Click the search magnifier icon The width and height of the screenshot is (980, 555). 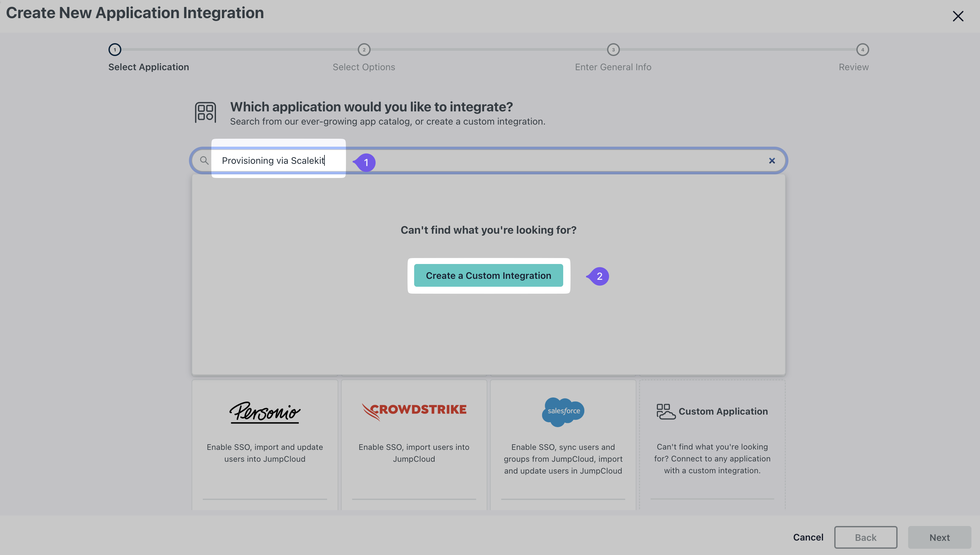pyautogui.click(x=204, y=160)
